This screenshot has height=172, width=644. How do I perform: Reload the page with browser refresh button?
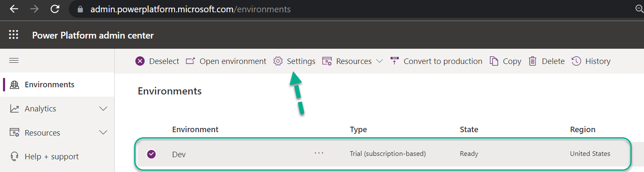[x=55, y=9]
